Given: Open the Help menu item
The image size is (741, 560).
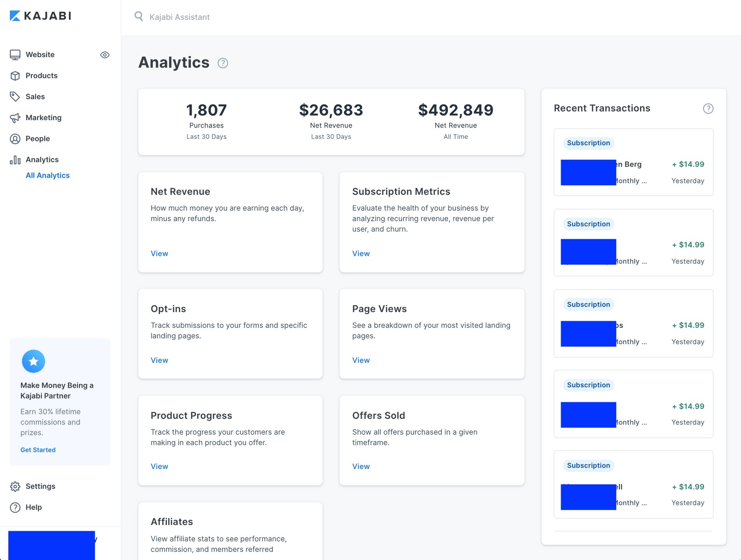Looking at the screenshot, I should click(33, 507).
